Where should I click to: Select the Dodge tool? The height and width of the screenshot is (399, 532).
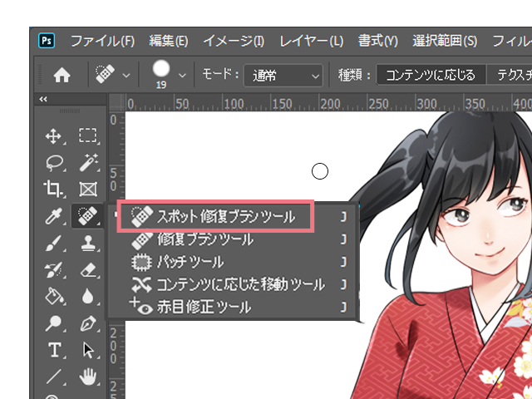(53, 323)
